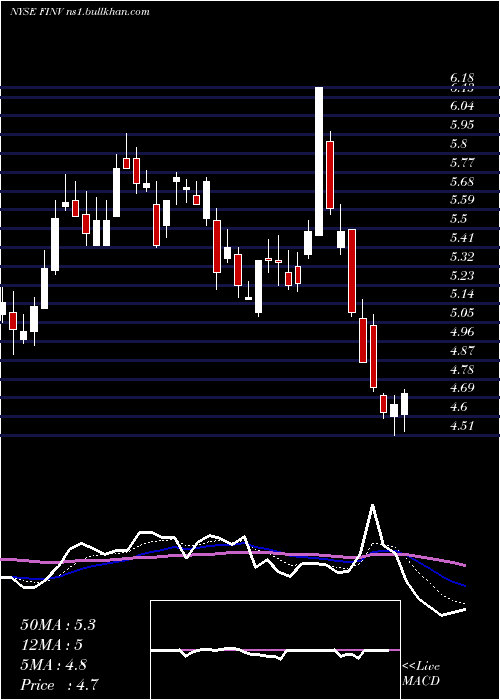Click the Price : 4.7 readout
Screen dimensions: 500x700
(x=59, y=685)
